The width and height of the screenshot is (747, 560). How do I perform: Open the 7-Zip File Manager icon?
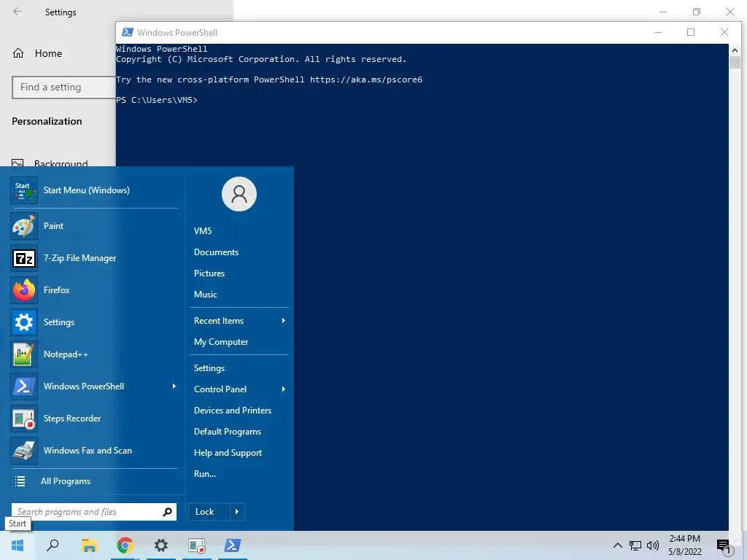point(24,258)
